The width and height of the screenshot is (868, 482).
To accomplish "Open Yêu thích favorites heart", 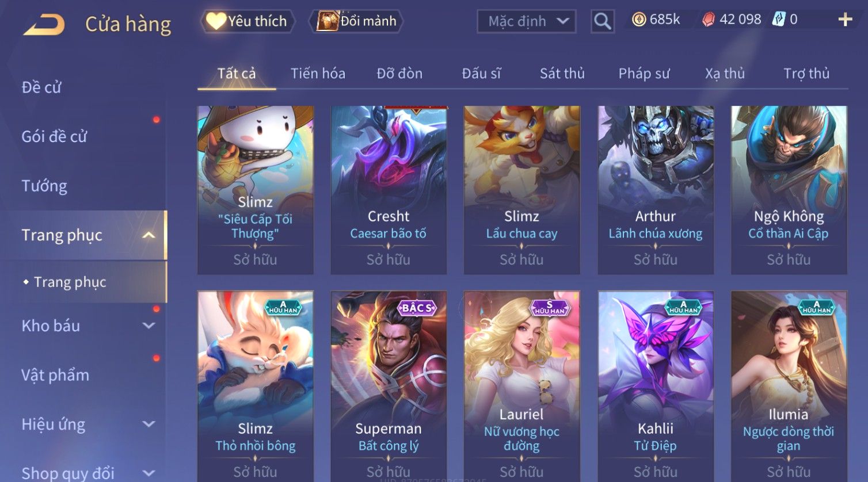I will click(248, 21).
